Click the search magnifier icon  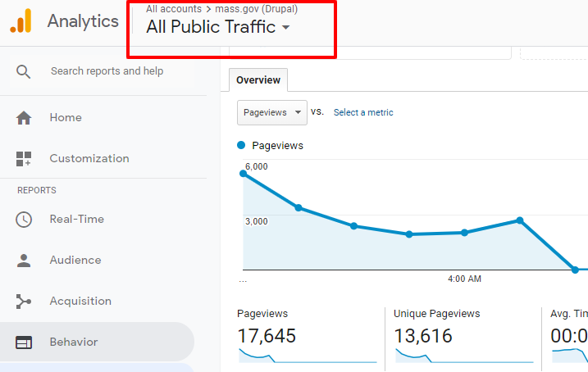23,71
